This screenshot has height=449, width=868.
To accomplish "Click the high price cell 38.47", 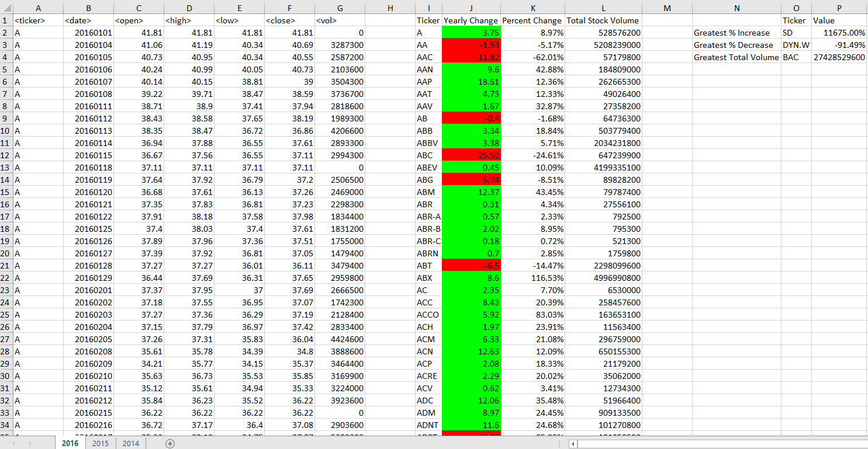I will click(x=189, y=131).
